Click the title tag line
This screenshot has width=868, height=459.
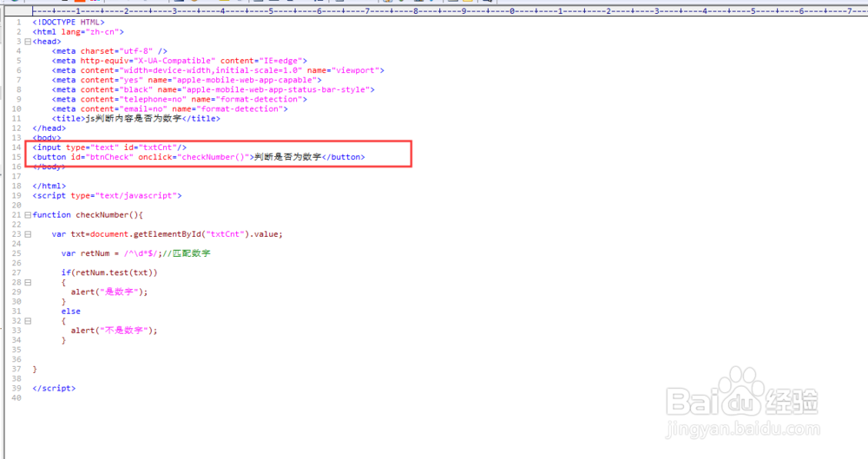pos(136,119)
